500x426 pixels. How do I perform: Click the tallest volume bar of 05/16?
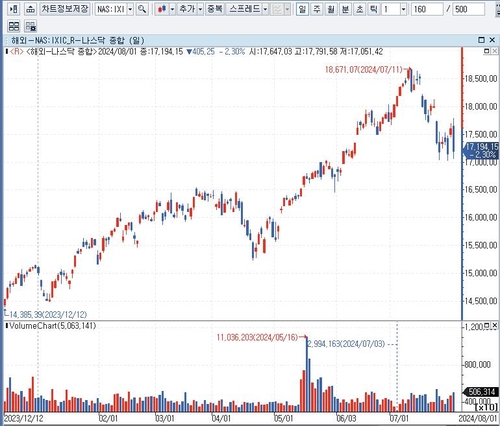click(307, 375)
